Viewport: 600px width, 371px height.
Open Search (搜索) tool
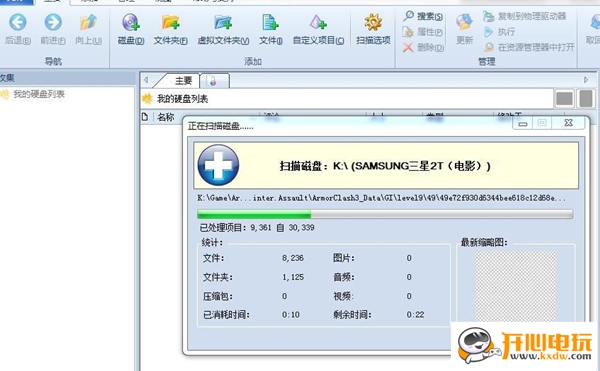point(423,16)
